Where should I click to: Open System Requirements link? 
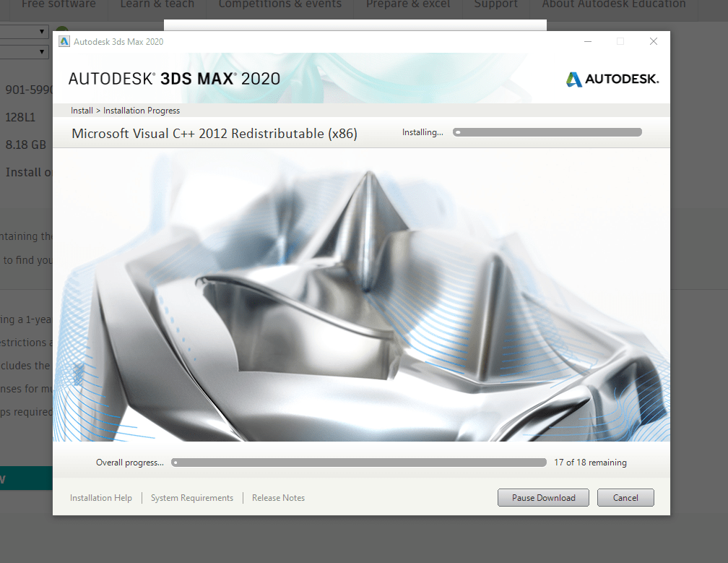coord(192,497)
